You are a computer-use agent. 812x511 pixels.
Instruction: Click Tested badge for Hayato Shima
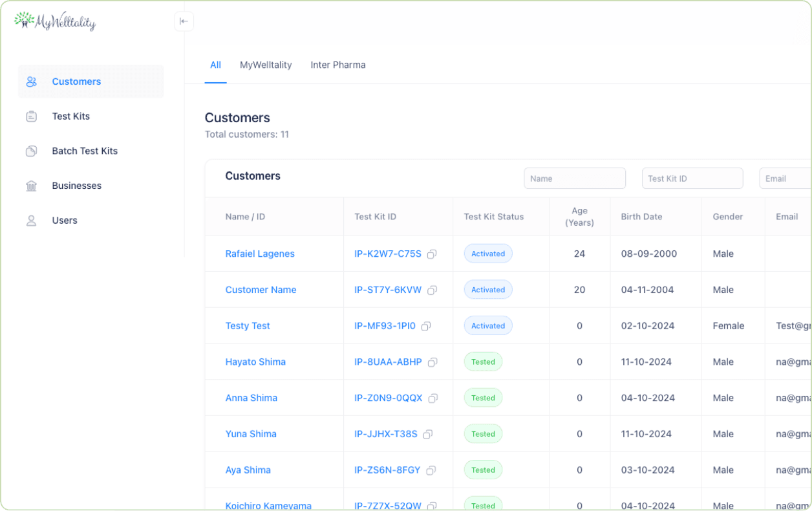(483, 362)
